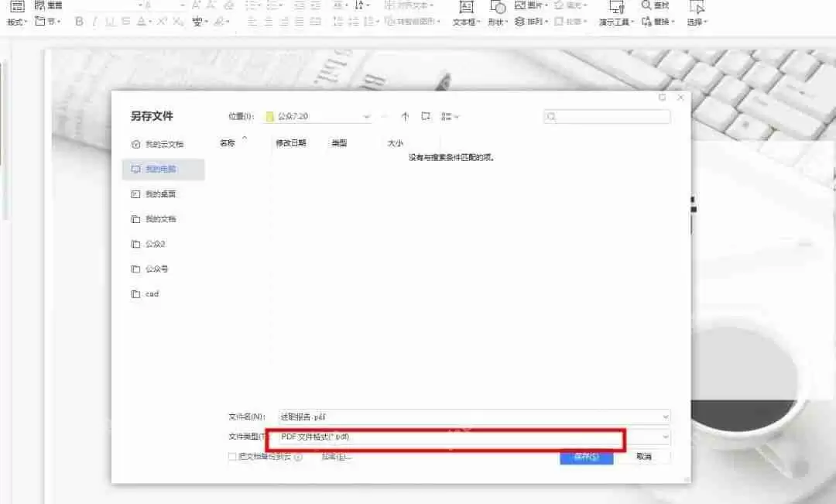Cancel the save dialog via 取消

[644, 457]
